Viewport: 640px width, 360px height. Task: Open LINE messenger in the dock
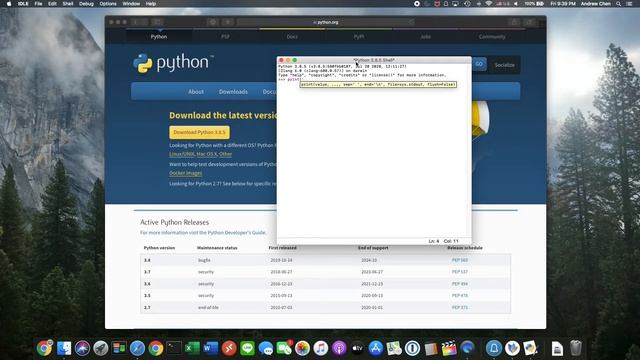point(247,348)
